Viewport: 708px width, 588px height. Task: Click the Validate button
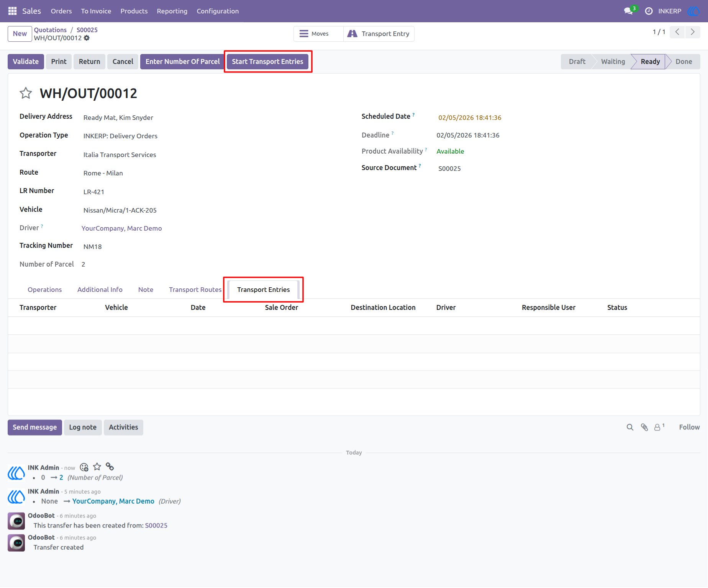(x=26, y=62)
